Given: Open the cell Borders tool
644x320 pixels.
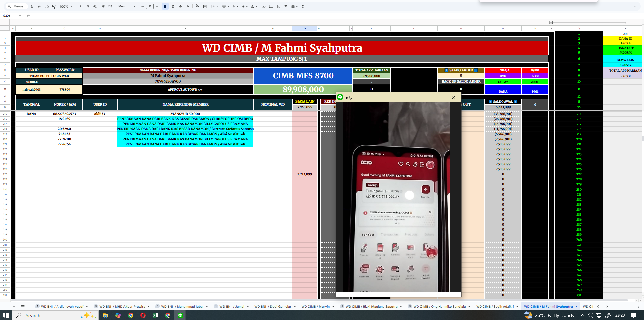Looking at the screenshot, I should tap(205, 6).
